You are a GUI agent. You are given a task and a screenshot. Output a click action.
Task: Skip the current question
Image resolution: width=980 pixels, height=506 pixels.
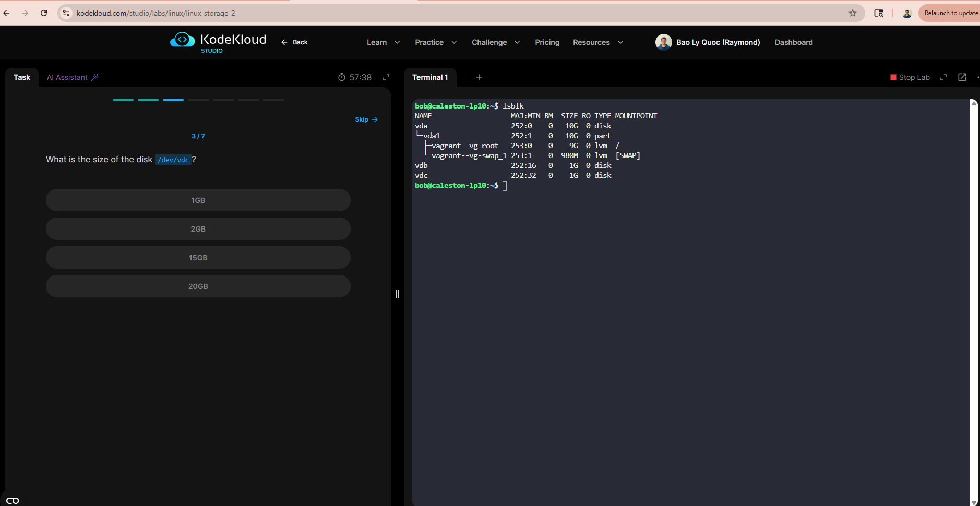point(366,119)
